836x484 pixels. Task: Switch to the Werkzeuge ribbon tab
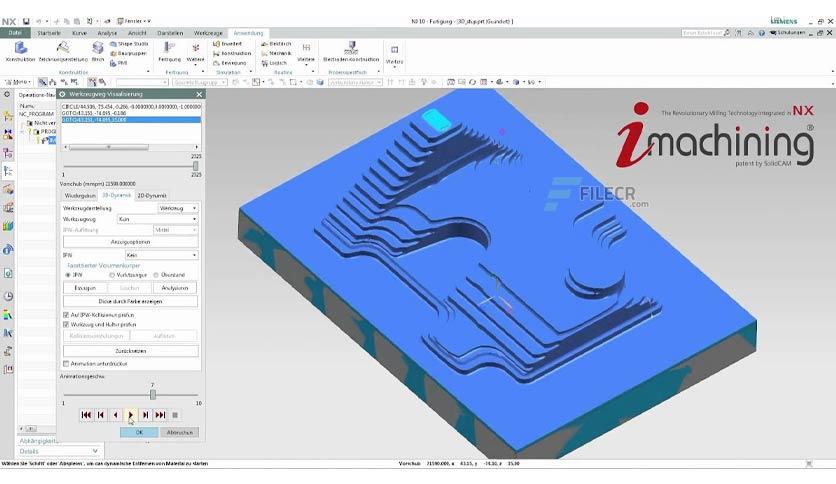(208, 33)
